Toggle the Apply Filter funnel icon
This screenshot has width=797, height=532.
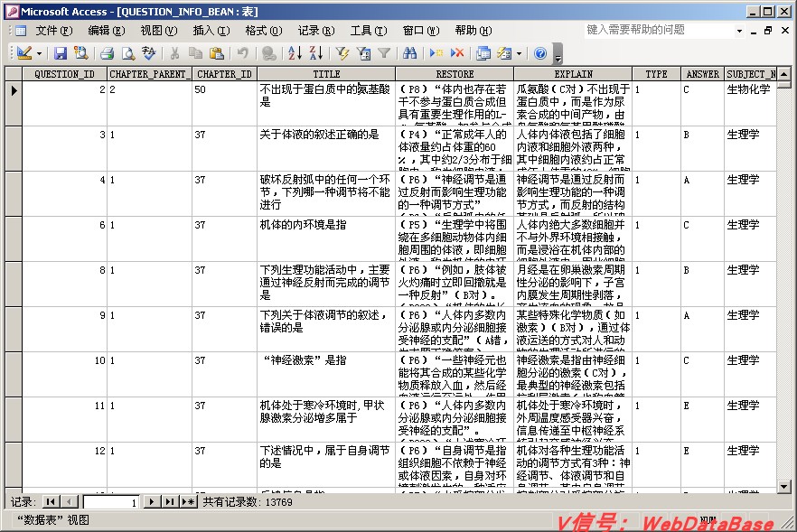click(x=384, y=53)
